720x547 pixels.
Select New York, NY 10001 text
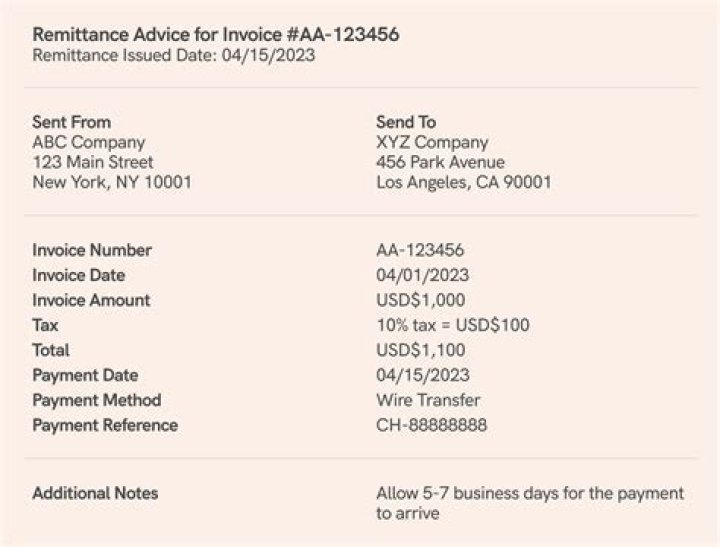[x=112, y=182]
